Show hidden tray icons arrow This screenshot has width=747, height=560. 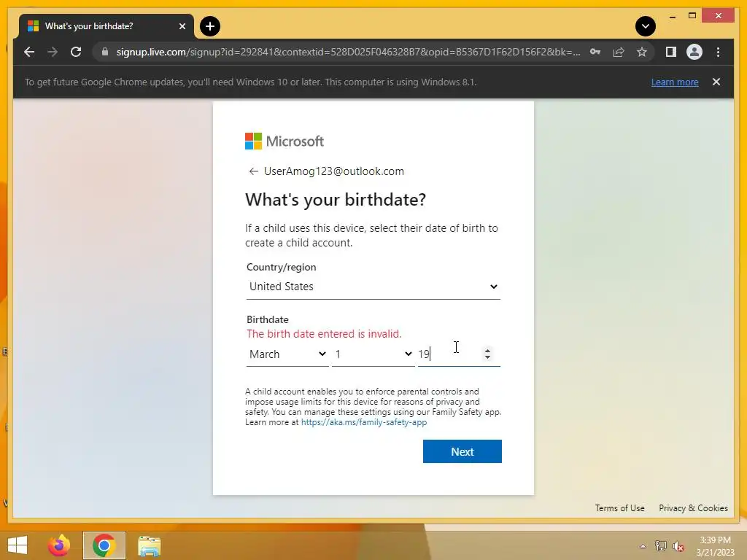coord(643,546)
